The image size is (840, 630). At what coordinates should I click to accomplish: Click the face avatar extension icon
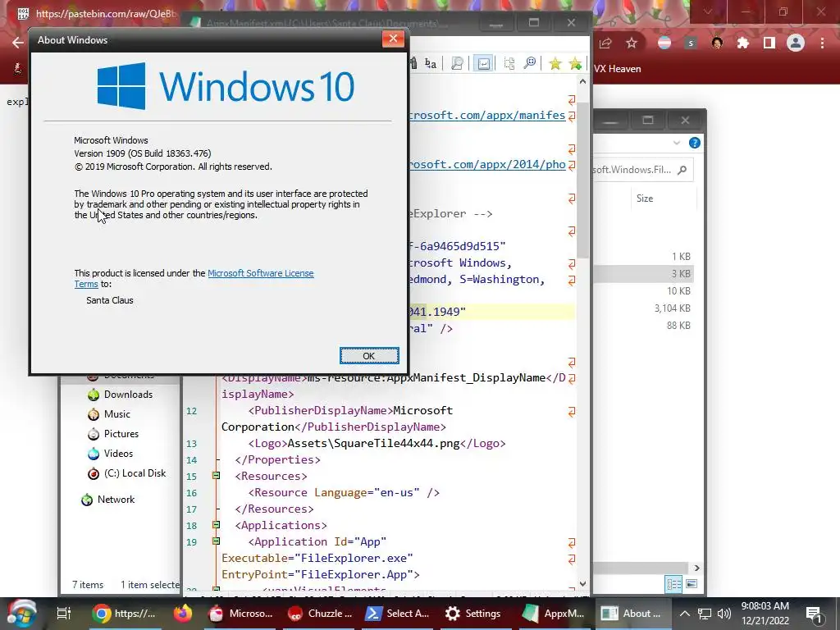click(x=717, y=43)
